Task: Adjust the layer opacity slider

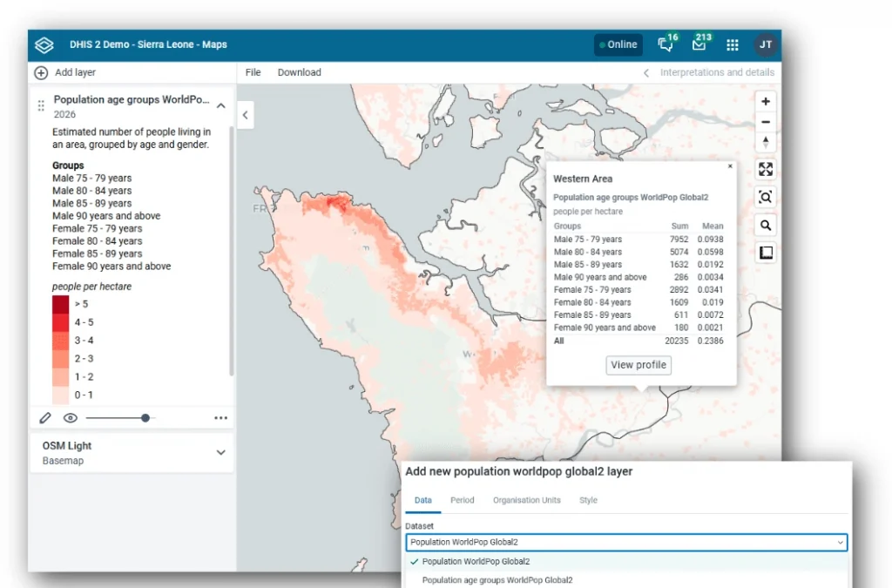Action: click(x=146, y=418)
